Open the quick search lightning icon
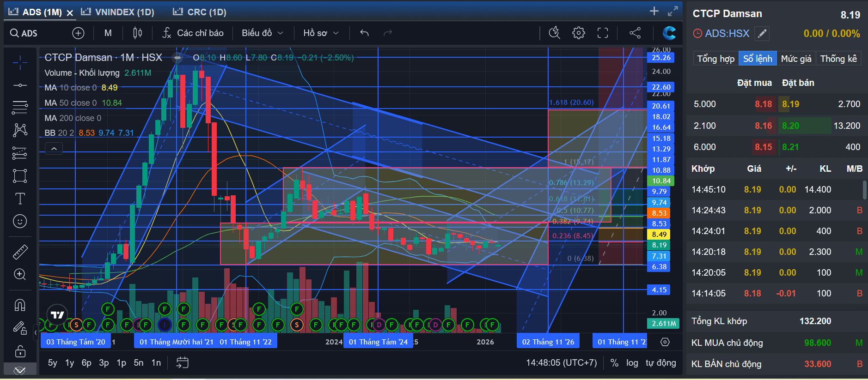 point(554,33)
